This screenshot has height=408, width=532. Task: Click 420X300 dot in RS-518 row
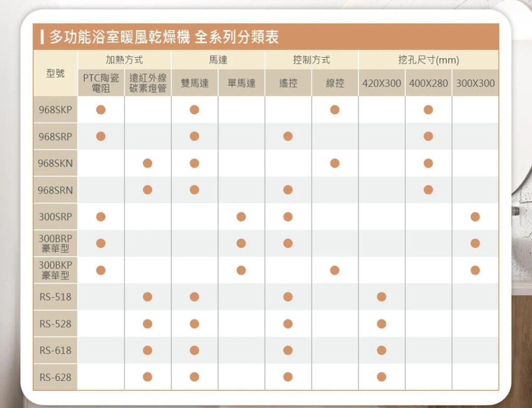(381, 297)
